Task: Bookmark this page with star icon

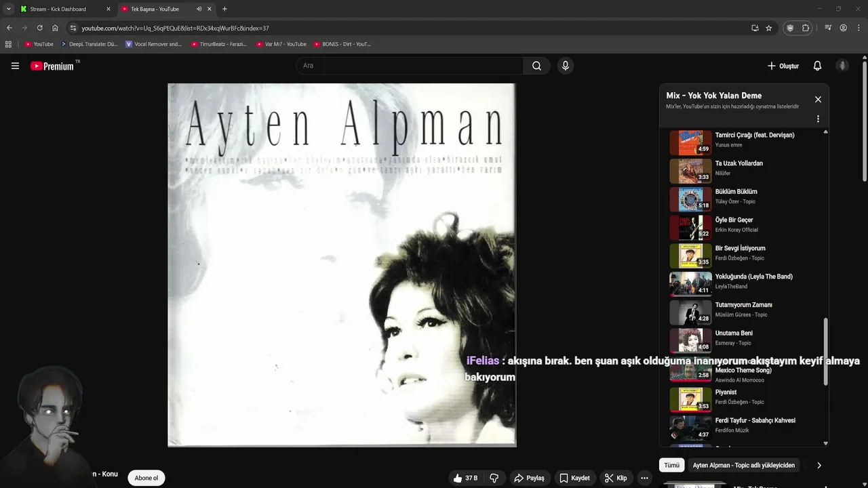Action: pyautogui.click(x=768, y=28)
